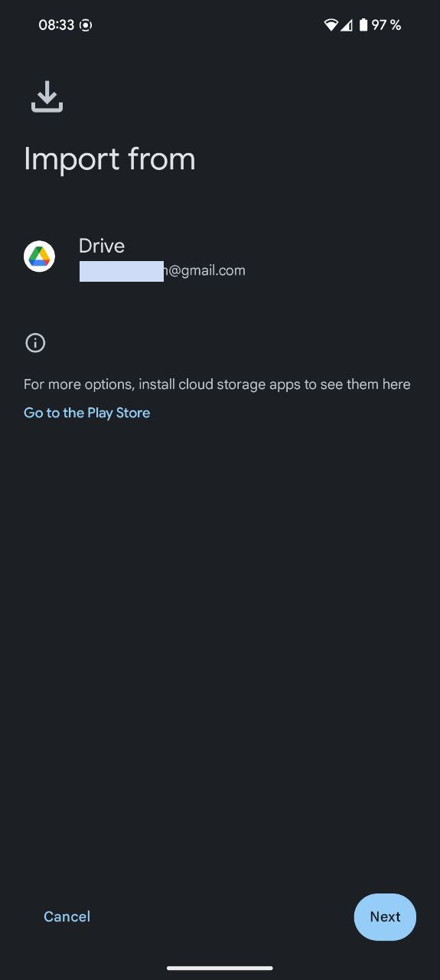440x980 pixels.
Task: Tap the Wi-Fi status icon
Action: click(x=331, y=25)
